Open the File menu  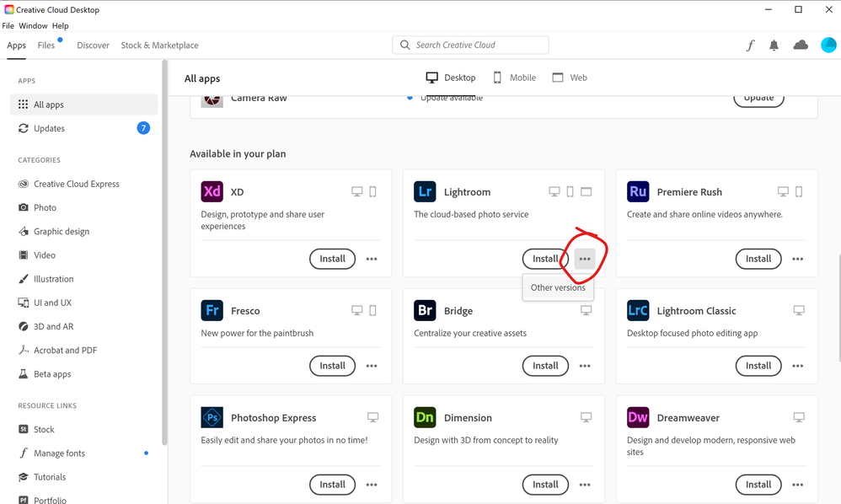[8, 26]
